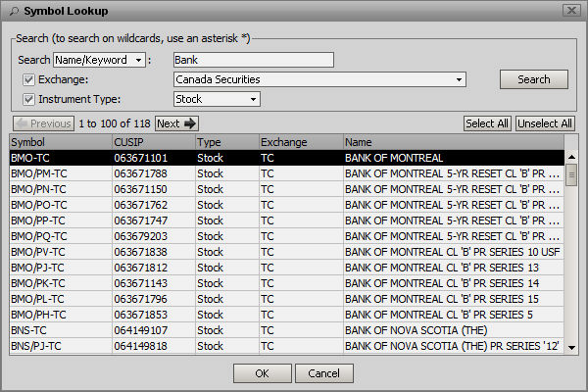
Task: Select the BNS/PJ-TC row
Action: pos(287,346)
